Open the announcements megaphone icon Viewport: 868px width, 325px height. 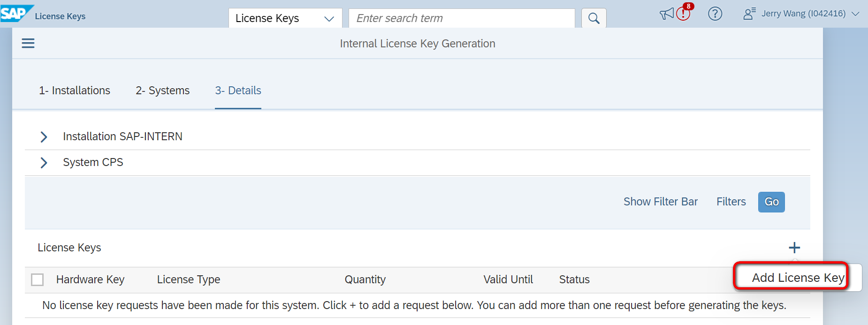pos(666,14)
